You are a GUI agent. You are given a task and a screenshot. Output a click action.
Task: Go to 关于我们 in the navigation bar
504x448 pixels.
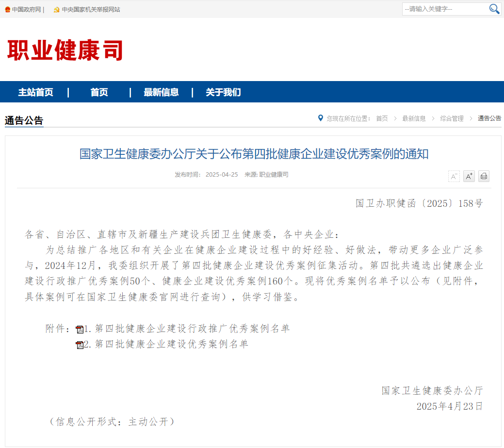(x=223, y=92)
